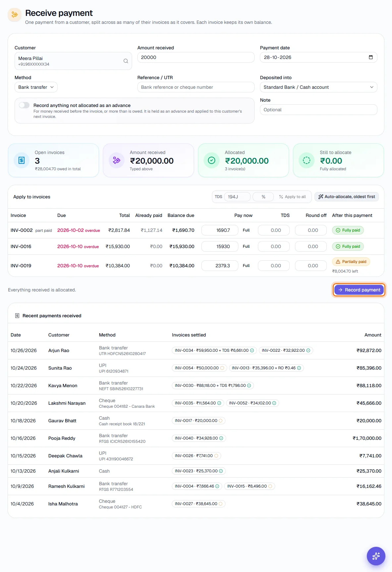Click the TDS section 194J field

pyautogui.click(x=237, y=197)
